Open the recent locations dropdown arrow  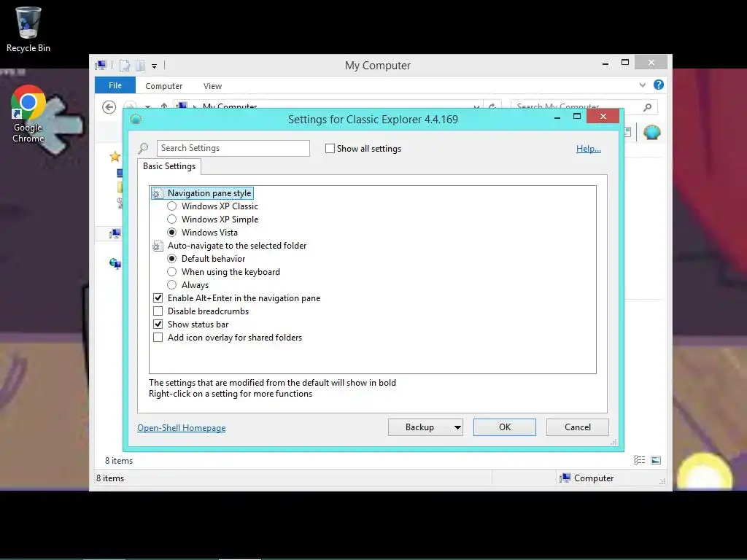coord(147,106)
